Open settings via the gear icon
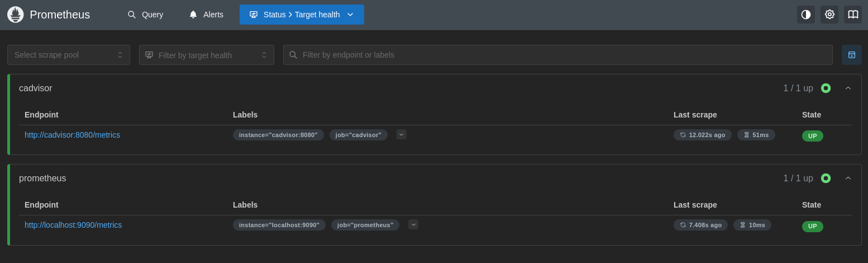The width and height of the screenshot is (868, 263). tap(829, 15)
